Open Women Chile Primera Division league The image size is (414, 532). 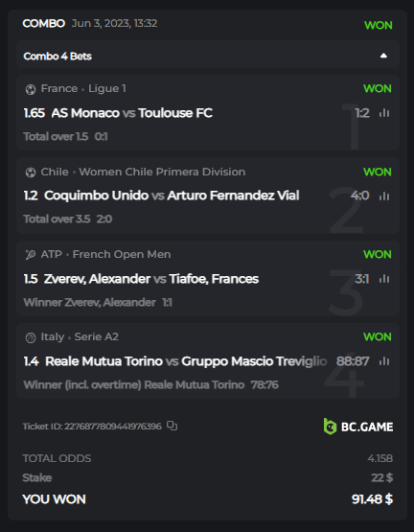point(162,172)
